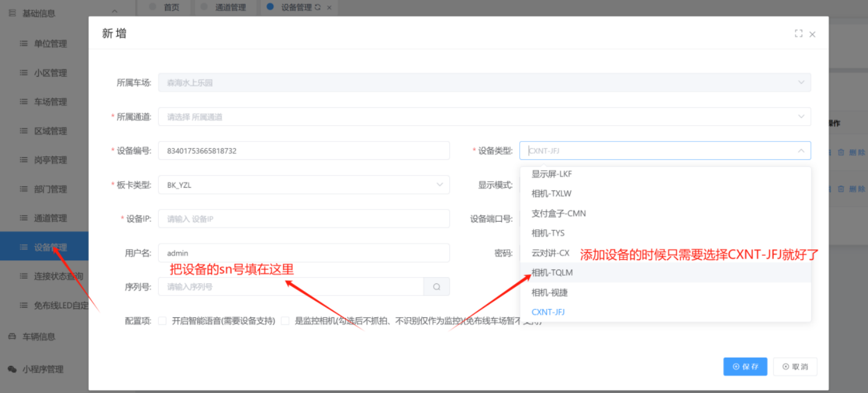Close the 新增 dialog with the X icon
868x393 pixels.
[813, 35]
